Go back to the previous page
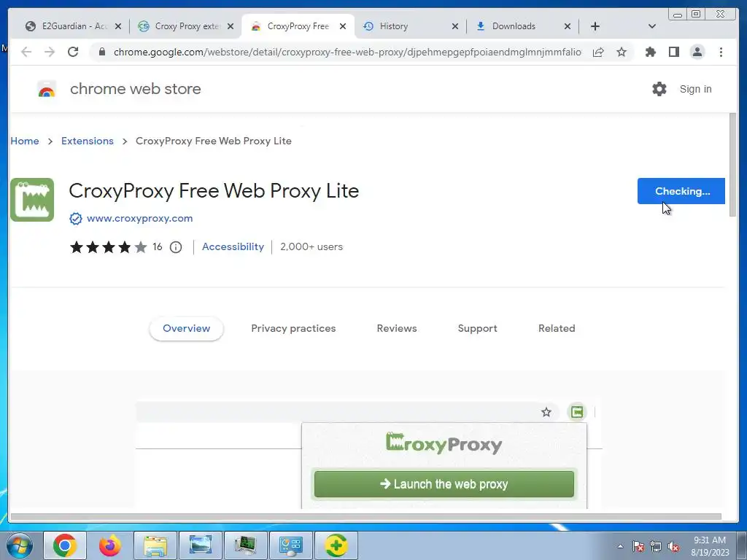747x560 pixels. coord(26,52)
